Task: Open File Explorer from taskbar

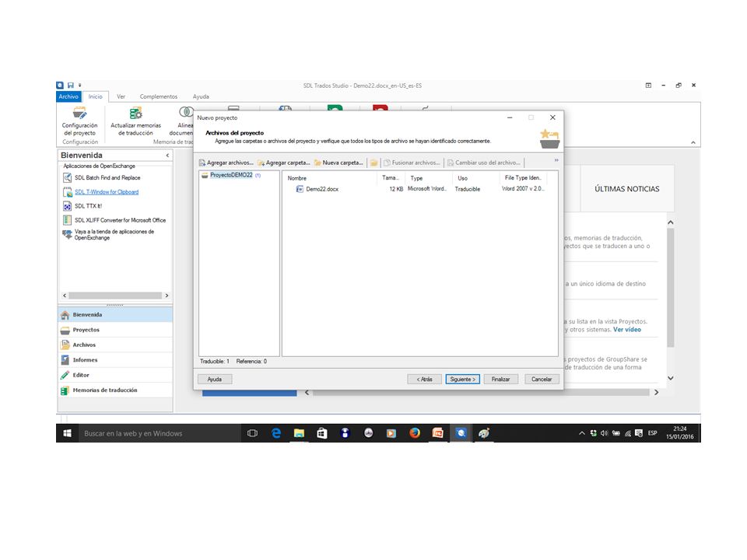Action: click(x=299, y=433)
